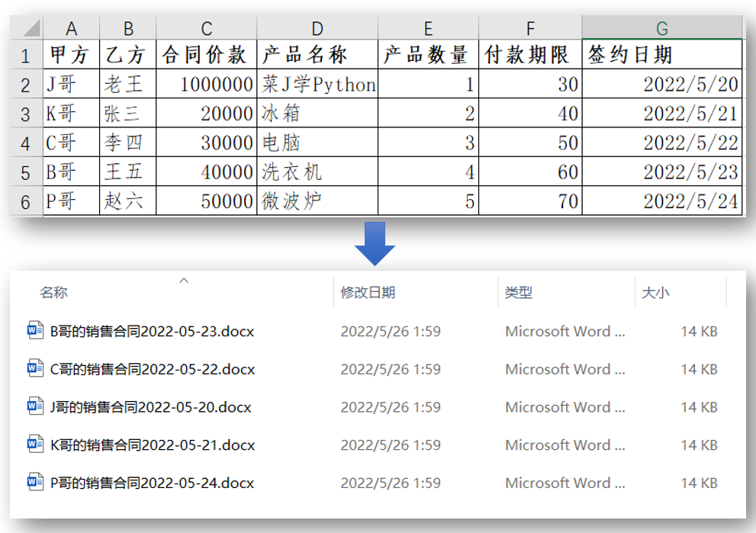Select column E header in spreadsheet
Image resolution: width=756 pixels, height=533 pixels.
tap(428, 28)
